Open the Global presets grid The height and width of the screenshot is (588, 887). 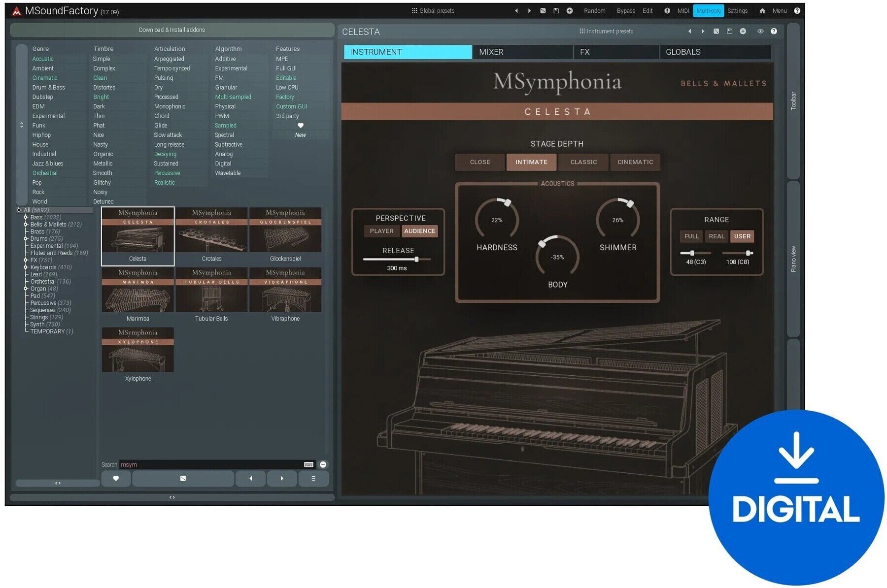click(x=433, y=11)
